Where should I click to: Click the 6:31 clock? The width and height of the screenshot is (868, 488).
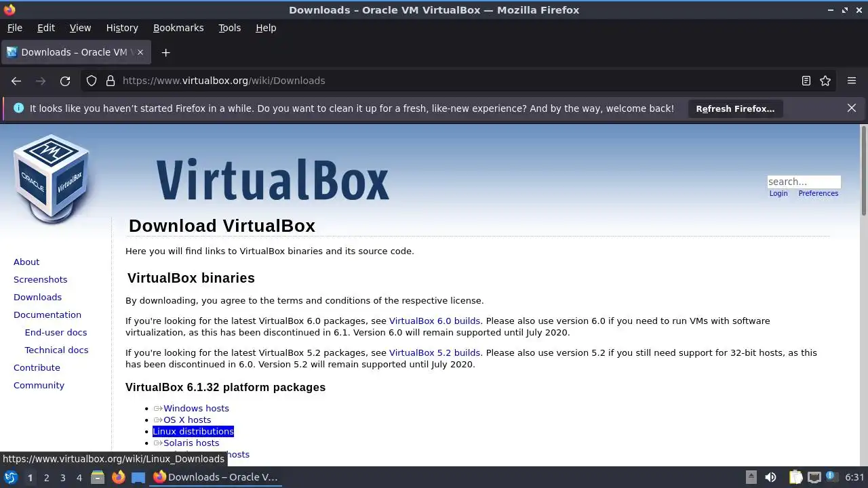click(854, 477)
